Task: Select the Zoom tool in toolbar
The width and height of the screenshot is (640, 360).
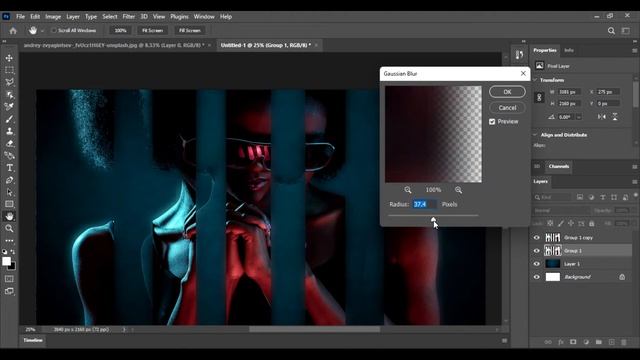Action: click(9, 229)
